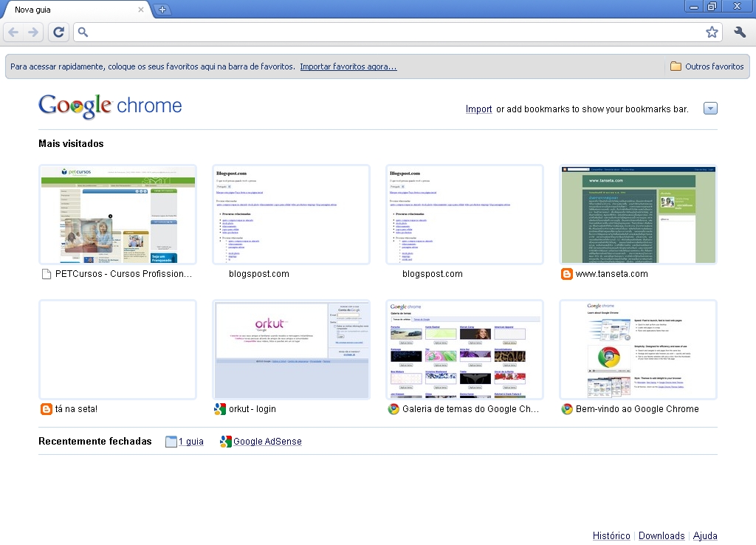Screen dimensions: 756x545
Task: Click the Import bookmarks link
Action: [x=478, y=109]
